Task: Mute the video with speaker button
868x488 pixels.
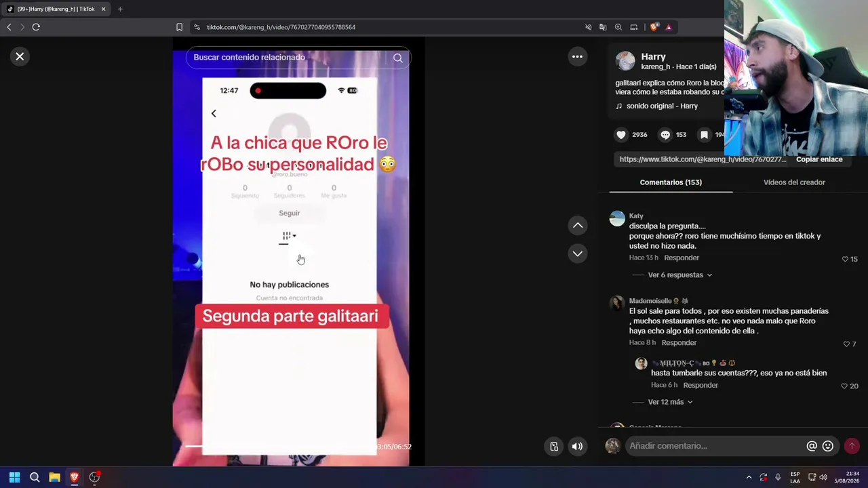Action: tap(577, 446)
